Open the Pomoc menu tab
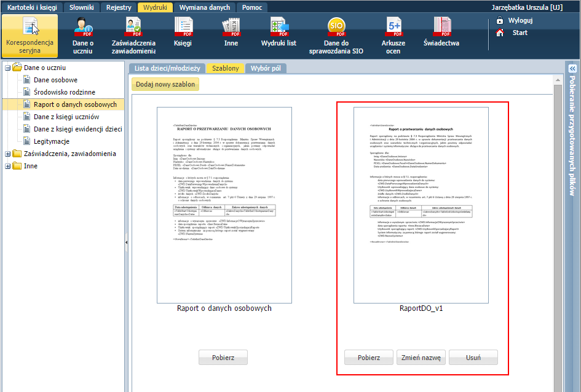Image resolution: width=581 pixels, height=392 pixels. coord(252,7)
